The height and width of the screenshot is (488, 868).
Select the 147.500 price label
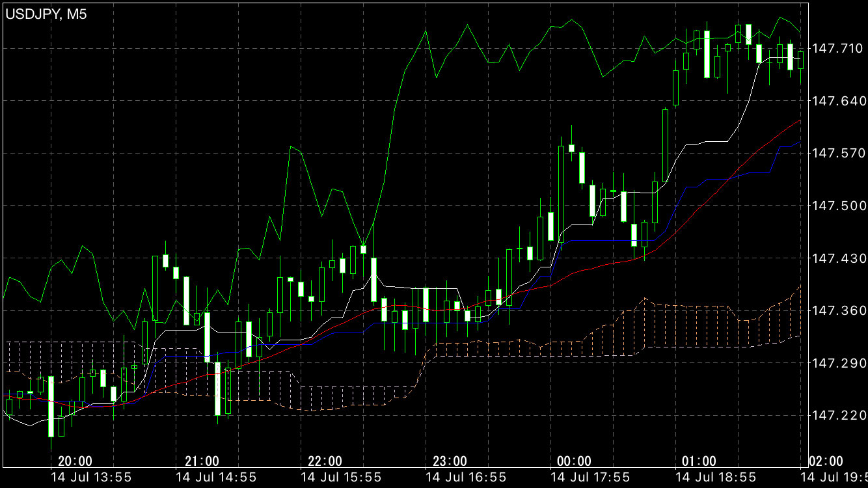click(x=839, y=206)
